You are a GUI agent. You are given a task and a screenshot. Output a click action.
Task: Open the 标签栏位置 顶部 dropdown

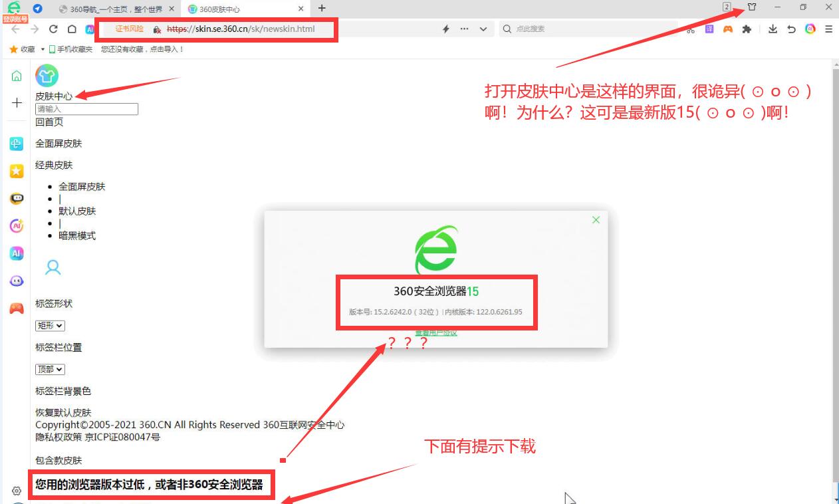pyautogui.click(x=51, y=369)
